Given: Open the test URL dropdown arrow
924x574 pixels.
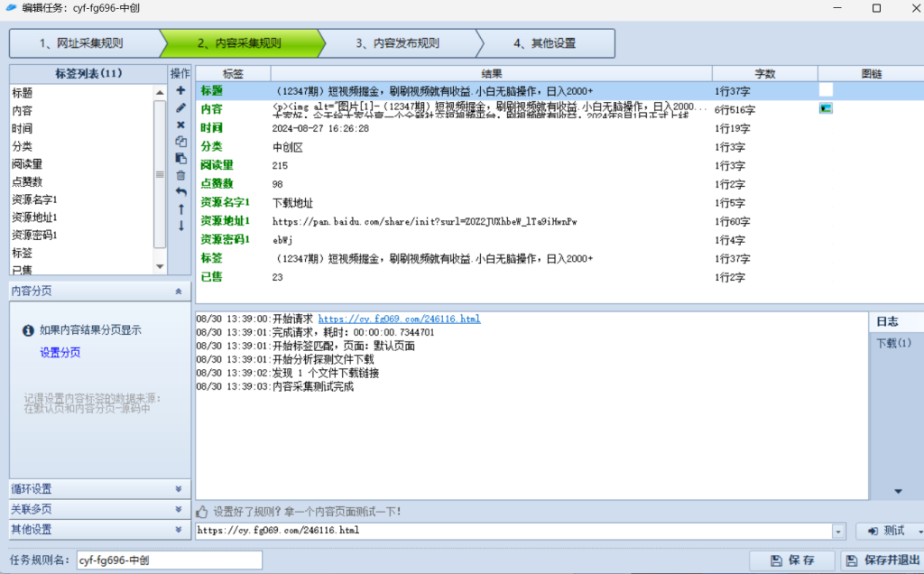Looking at the screenshot, I should (x=838, y=531).
